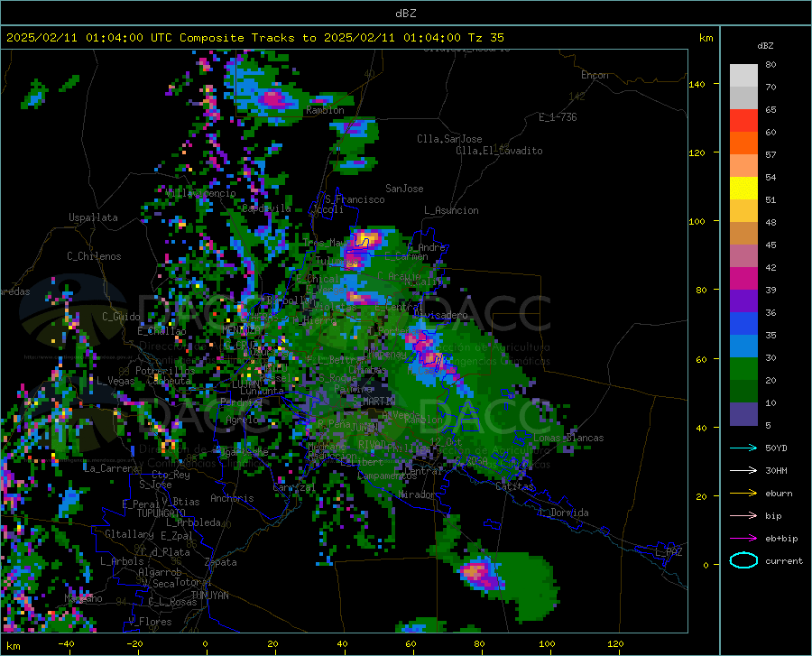
Task: Click the cyan 50YD arrow legend icon
Action: pyautogui.click(x=743, y=448)
